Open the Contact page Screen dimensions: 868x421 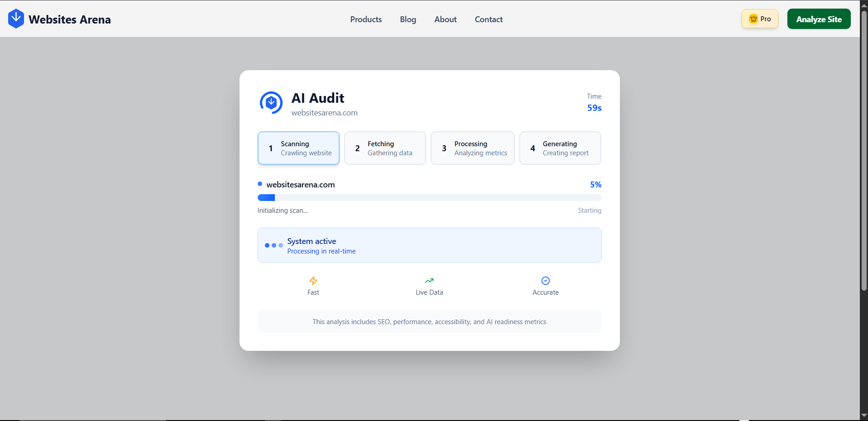pos(489,19)
